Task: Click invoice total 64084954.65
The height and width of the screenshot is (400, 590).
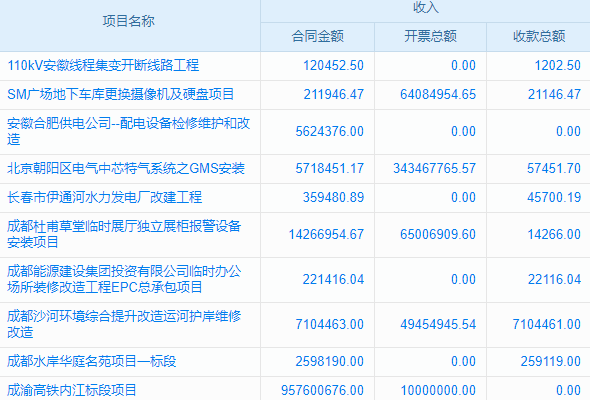Action: click(438, 94)
